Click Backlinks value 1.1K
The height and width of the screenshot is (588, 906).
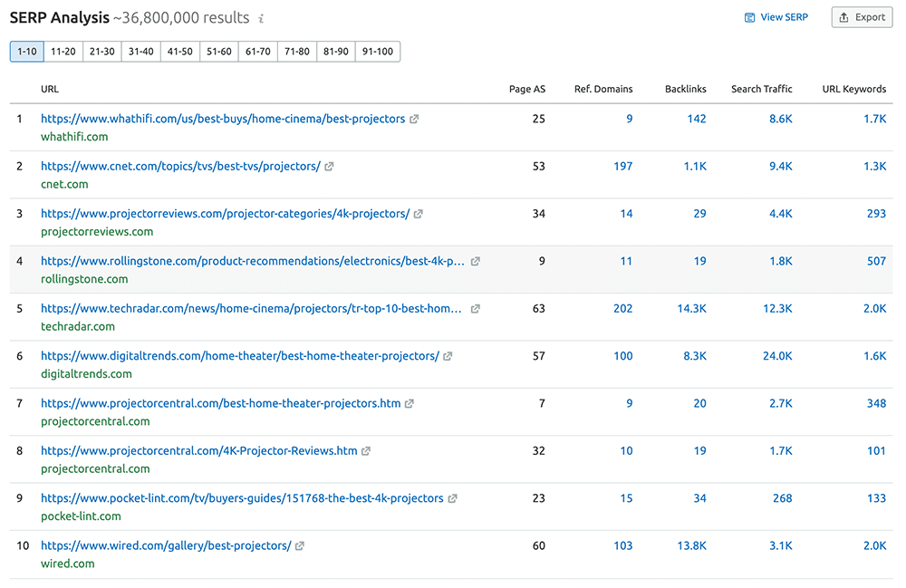click(695, 167)
